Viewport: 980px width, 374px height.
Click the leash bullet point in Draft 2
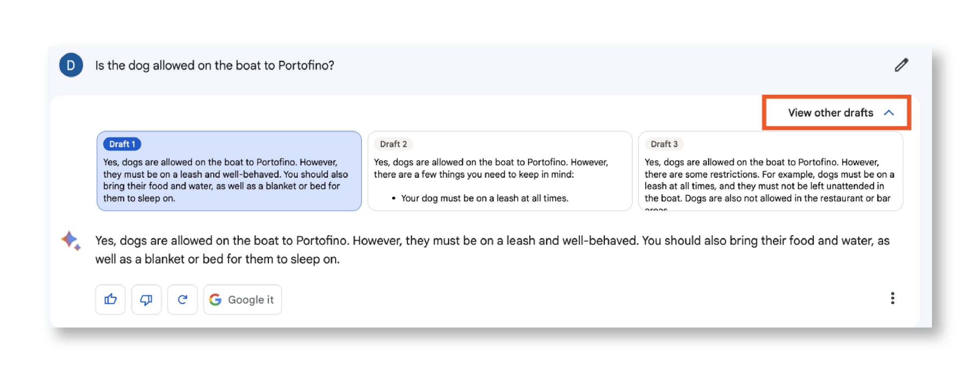pos(484,198)
